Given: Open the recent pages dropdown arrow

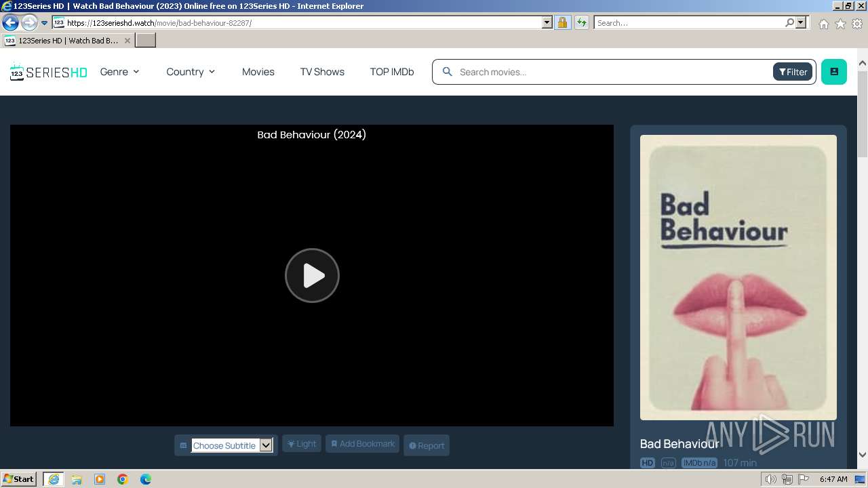Looking at the screenshot, I should 44,23.
